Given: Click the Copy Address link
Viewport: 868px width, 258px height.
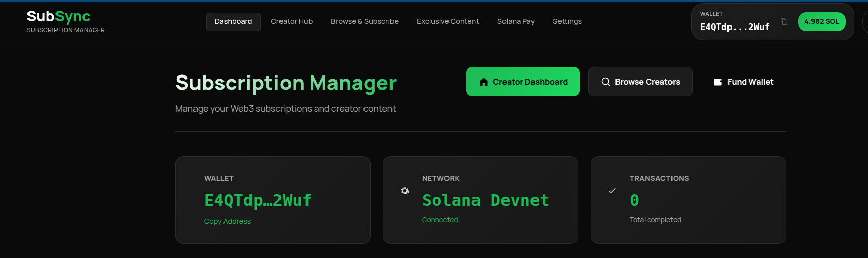Looking at the screenshot, I should [x=228, y=221].
